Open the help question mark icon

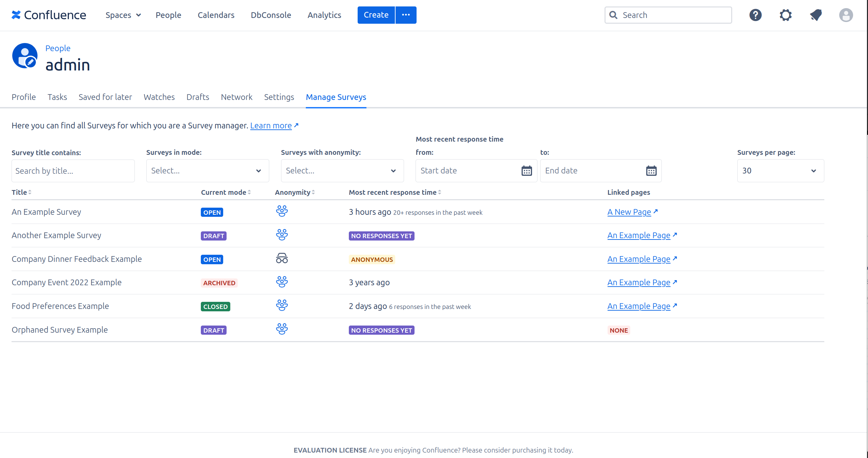(755, 15)
